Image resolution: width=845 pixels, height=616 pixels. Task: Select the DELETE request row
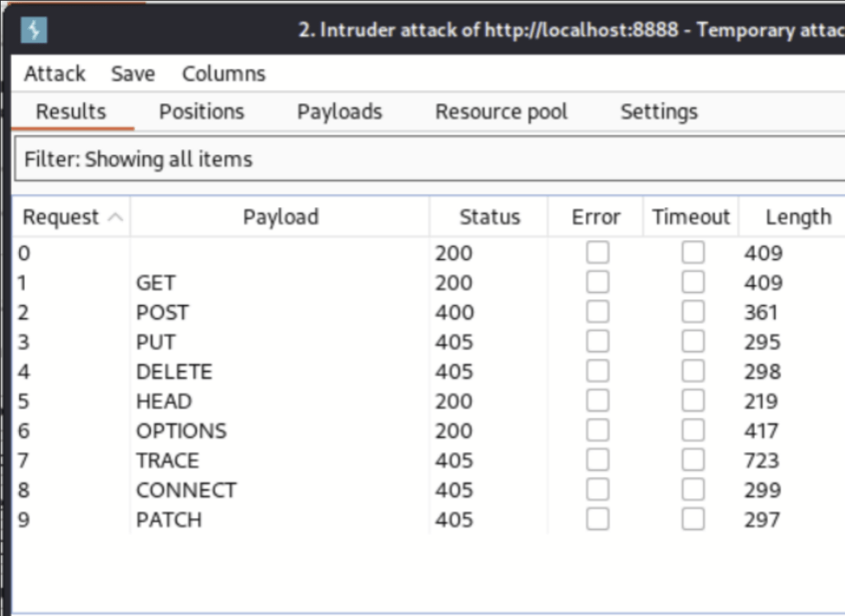pyautogui.click(x=174, y=372)
